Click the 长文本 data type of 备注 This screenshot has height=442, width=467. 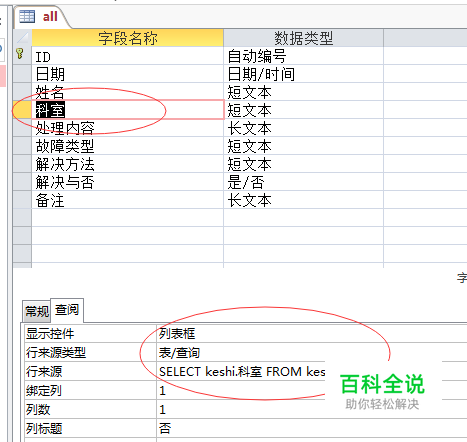pos(303,200)
